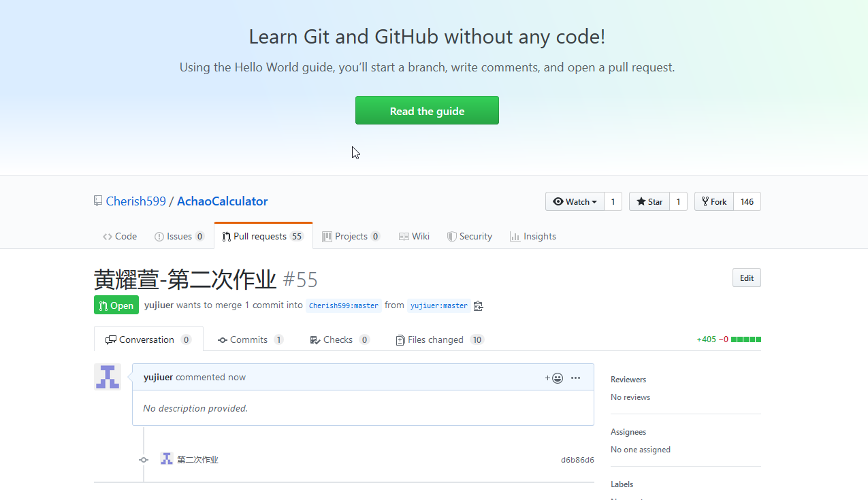Open the fork count 146

click(x=747, y=201)
